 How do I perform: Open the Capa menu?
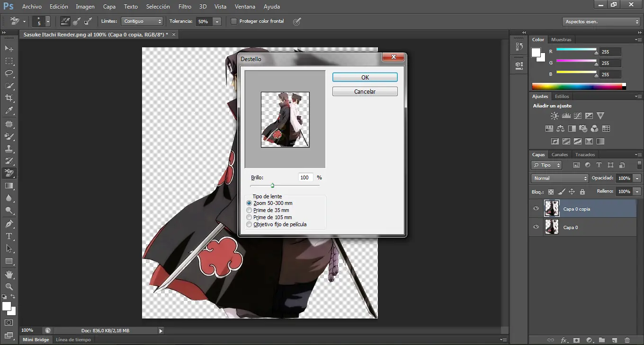pyautogui.click(x=109, y=7)
